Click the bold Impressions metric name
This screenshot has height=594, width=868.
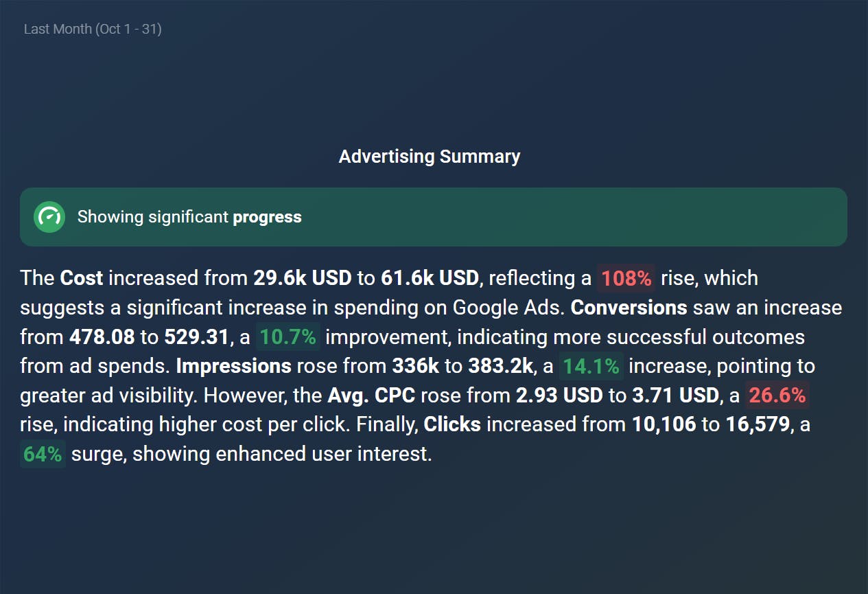234,366
